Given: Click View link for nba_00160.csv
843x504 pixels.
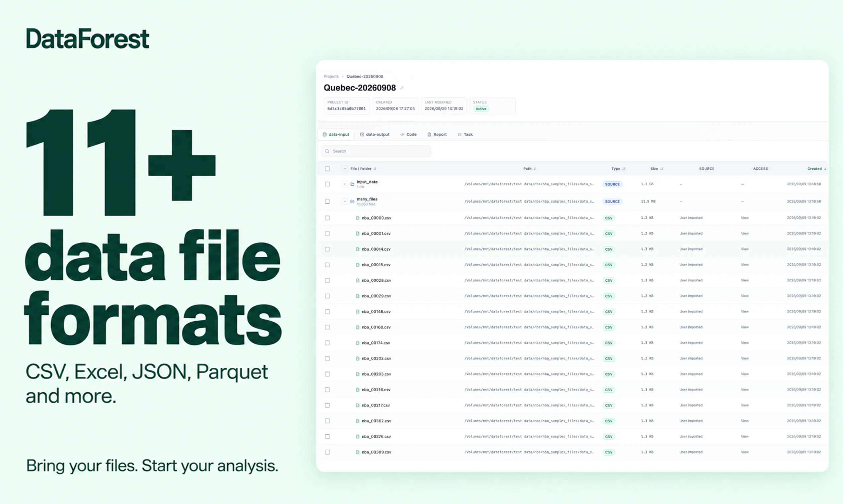Looking at the screenshot, I should point(745,327).
